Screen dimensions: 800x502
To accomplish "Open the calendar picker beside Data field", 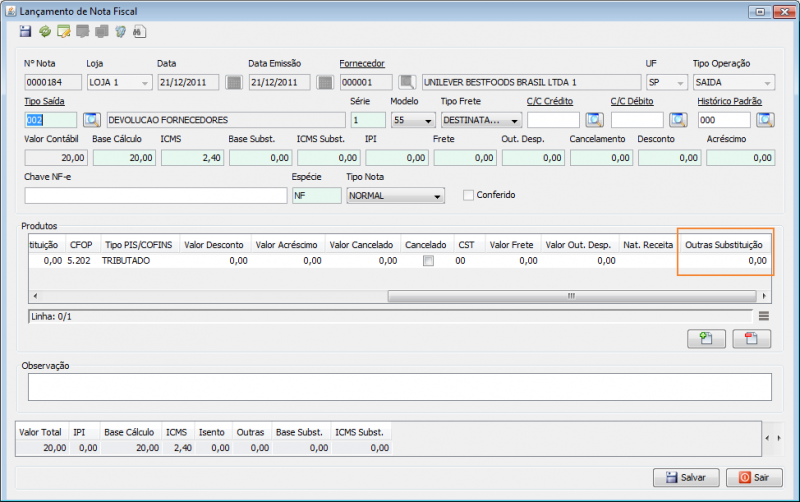I will tap(234, 82).
